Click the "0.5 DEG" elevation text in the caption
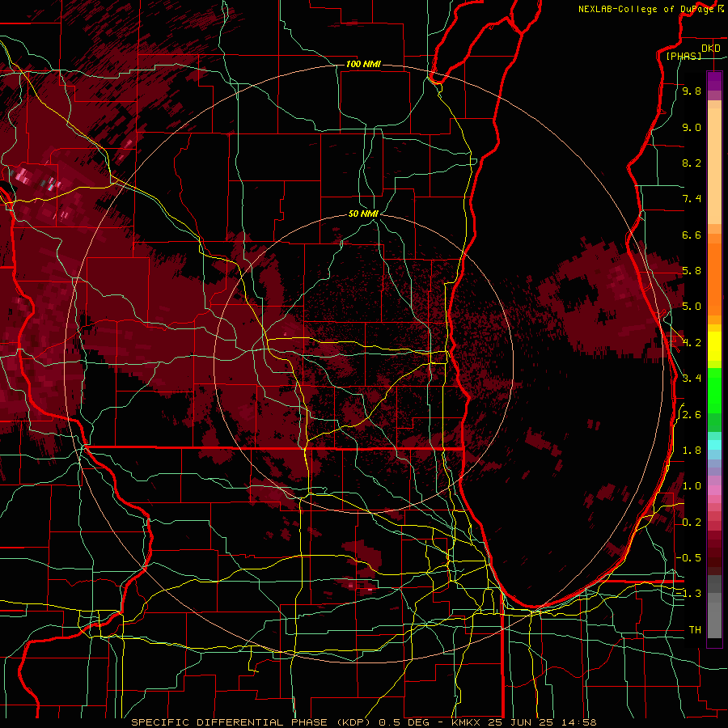 pyautogui.click(x=405, y=722)
